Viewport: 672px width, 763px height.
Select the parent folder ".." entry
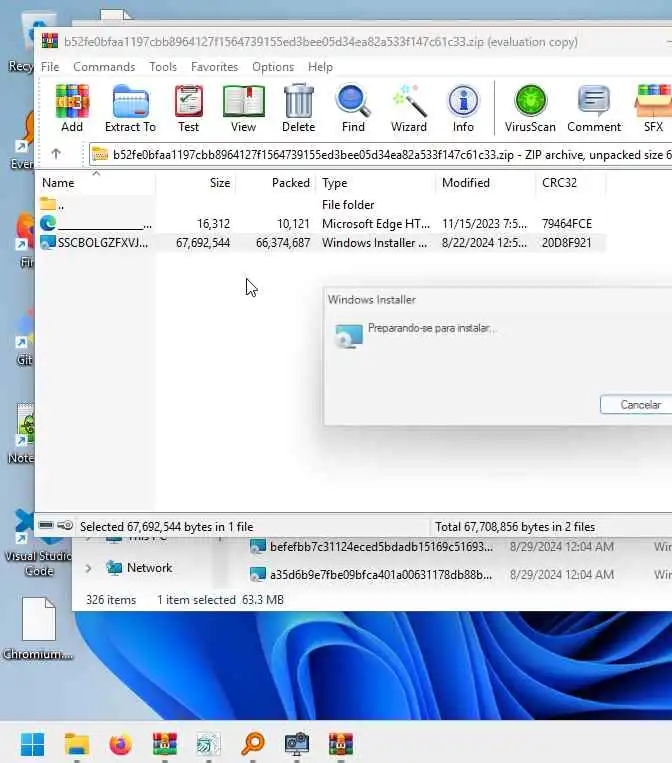tap(52, 205)
